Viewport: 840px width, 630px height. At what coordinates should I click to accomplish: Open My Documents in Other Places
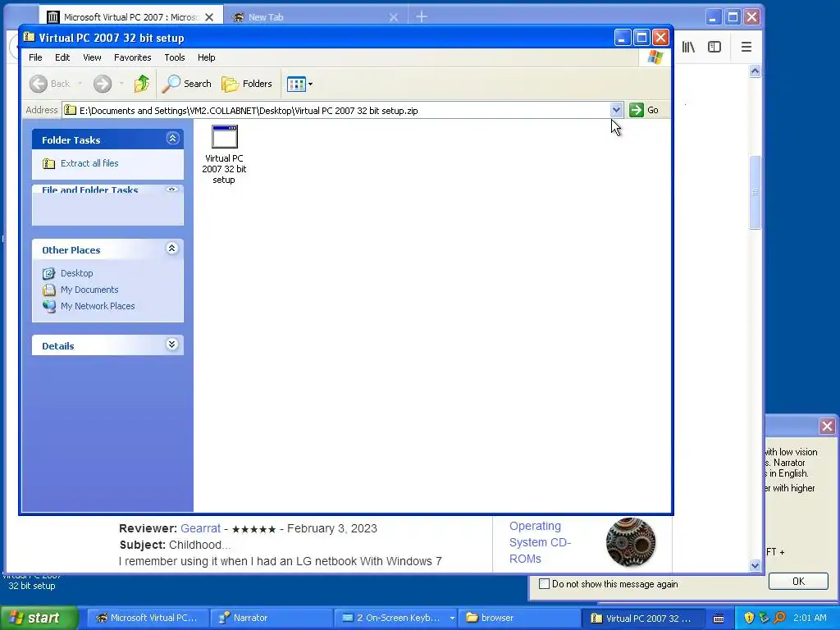(x=89, y=290)
